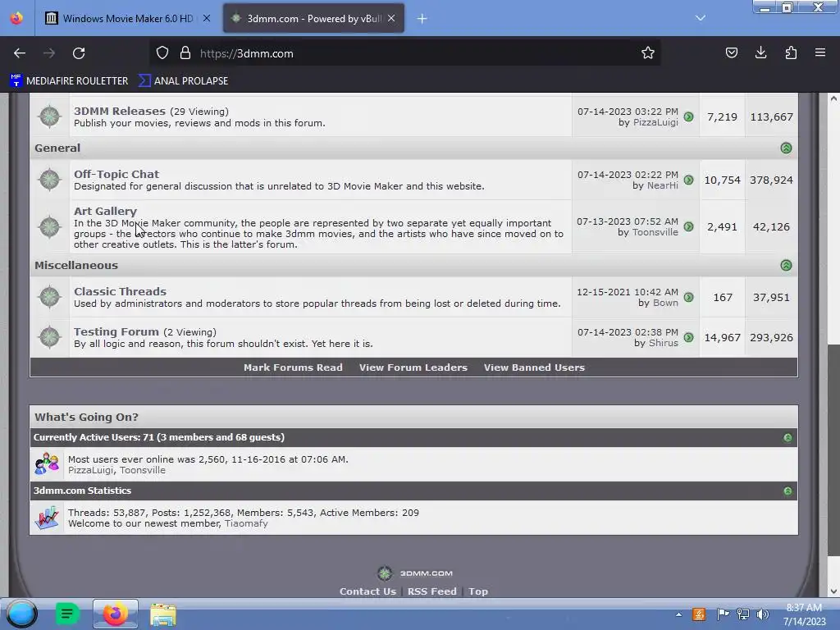Click the back navigation arrow
This screenshot has height=630, width=840.
[x=20, y=53]
